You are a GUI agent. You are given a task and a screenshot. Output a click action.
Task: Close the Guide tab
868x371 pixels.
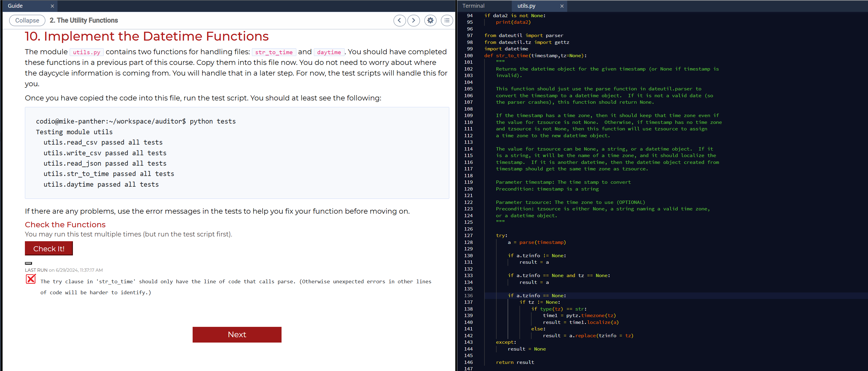[52, 6]
